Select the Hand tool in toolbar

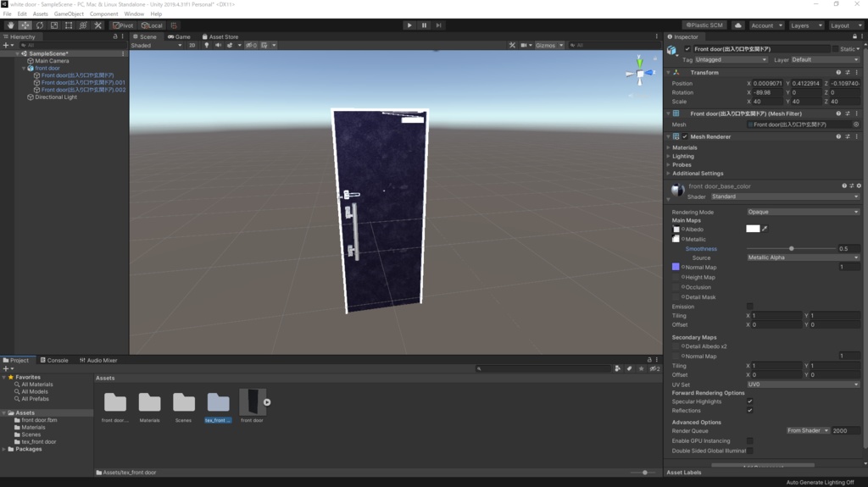10,25
